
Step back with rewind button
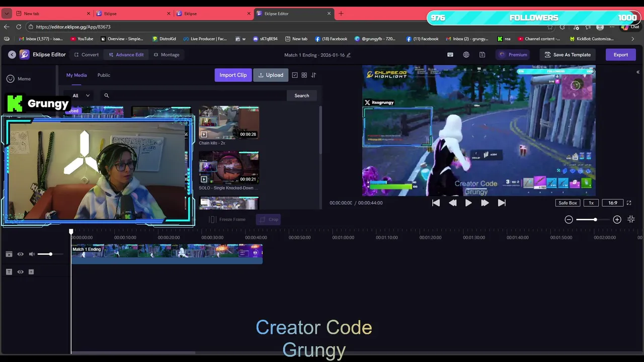coord(453,203)
